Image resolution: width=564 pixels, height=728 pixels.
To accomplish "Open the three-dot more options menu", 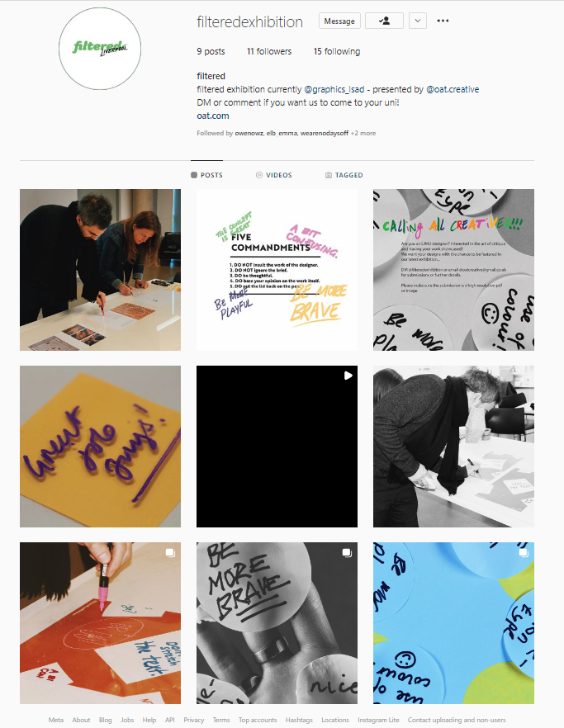I will point(443,21).
